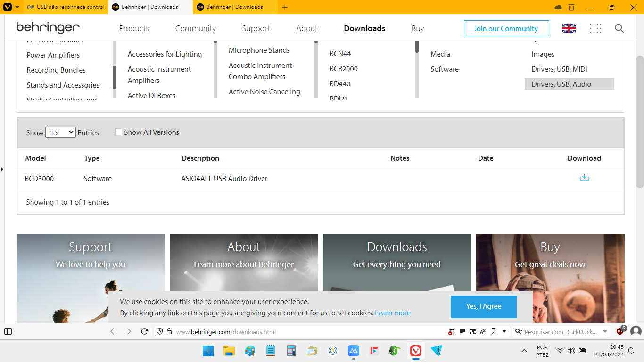Image resolution: width=644 pixels, height=362 pixels.
Task: Open the cookies Learn more link
Action: pyautogui.click(x=393, y=313)
